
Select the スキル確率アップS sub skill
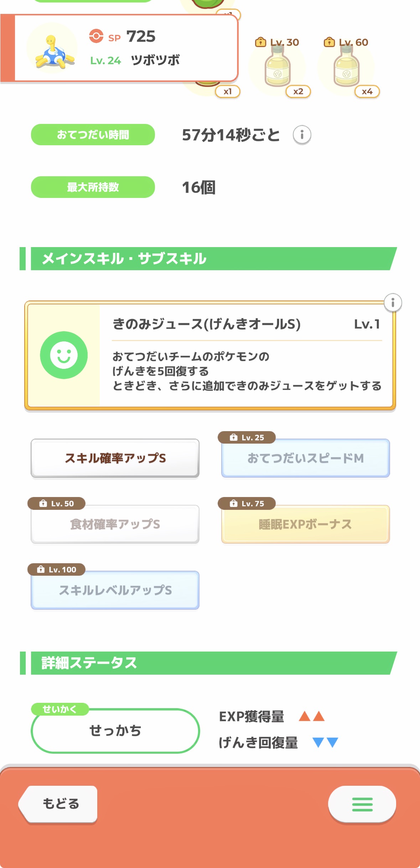(115, 458)
